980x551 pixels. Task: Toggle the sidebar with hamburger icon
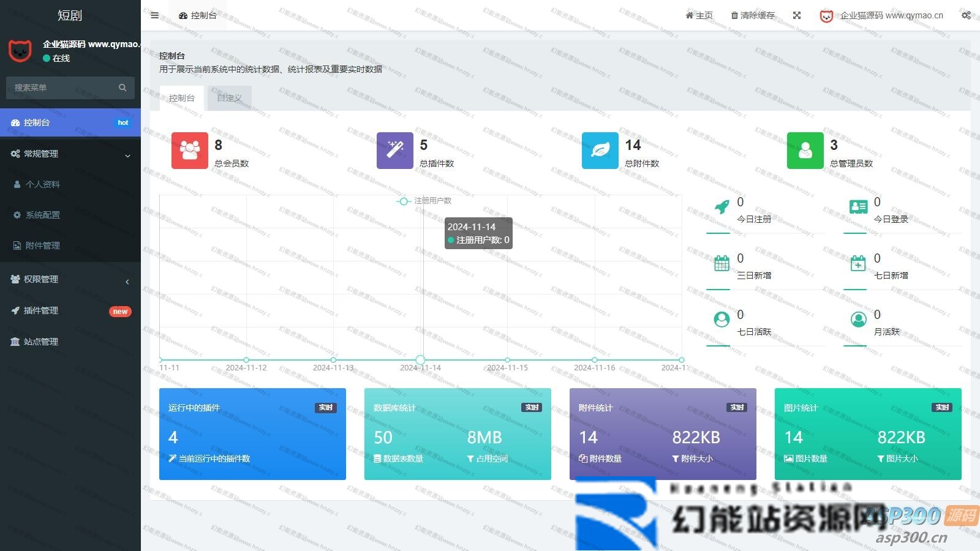click(154, 15)
